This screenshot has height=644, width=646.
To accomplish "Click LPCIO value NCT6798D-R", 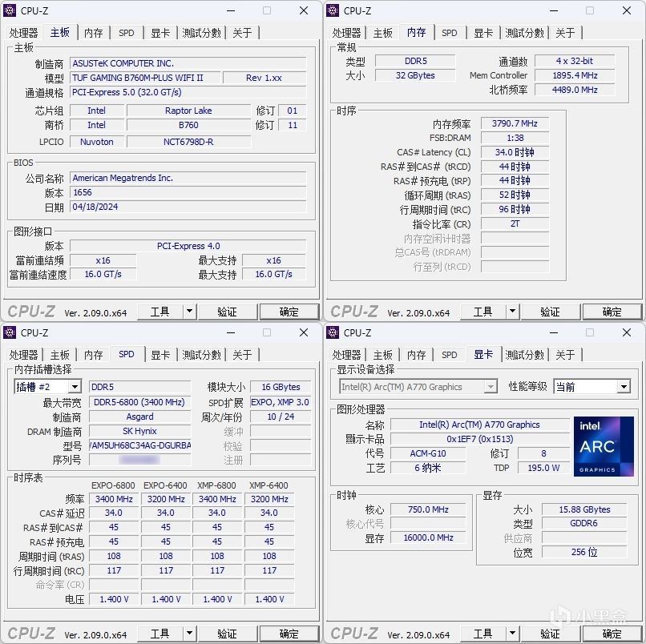I will pos(188,142).
